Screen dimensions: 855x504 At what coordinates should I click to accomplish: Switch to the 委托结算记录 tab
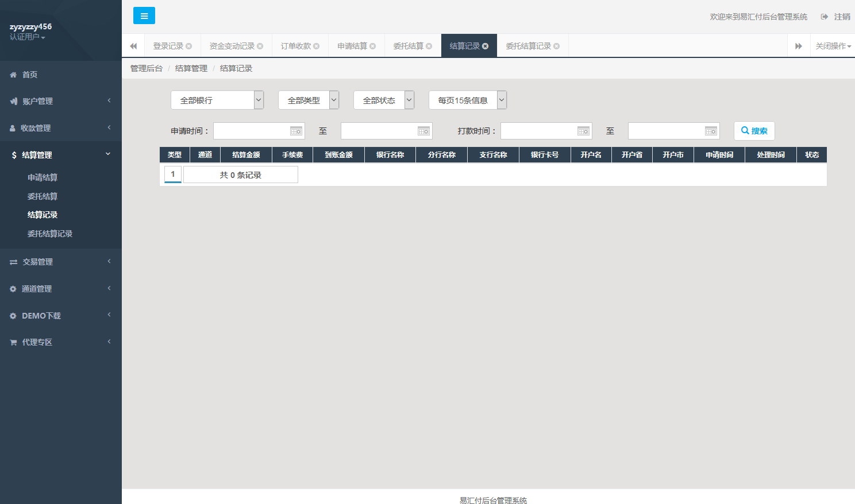point(528,46)
